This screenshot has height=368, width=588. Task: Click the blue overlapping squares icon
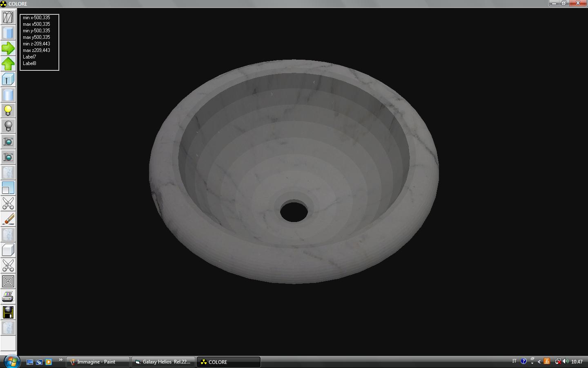point(8,188)
